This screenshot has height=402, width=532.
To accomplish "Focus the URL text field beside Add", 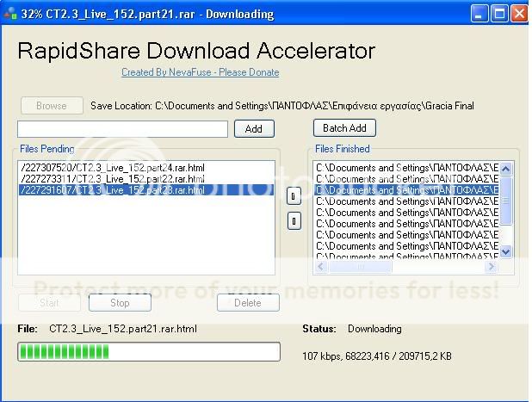I will (x=122, y=129).
